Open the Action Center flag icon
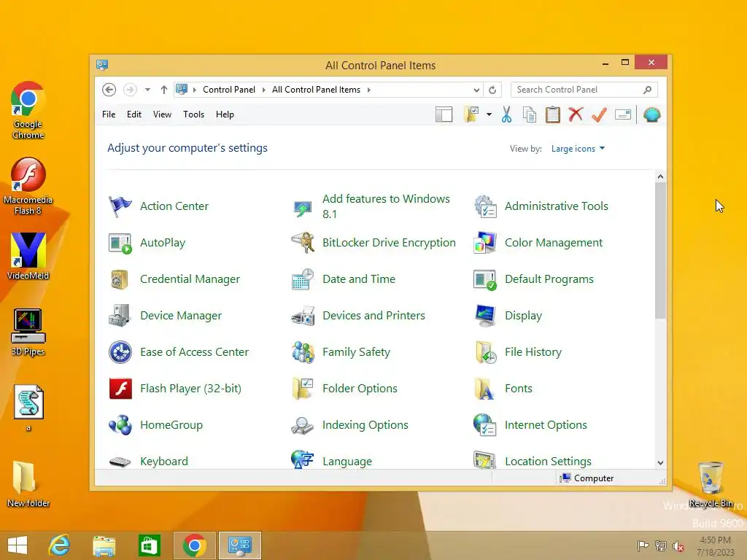747x560 pixels. pyautogui.click(x=120, y=206)
